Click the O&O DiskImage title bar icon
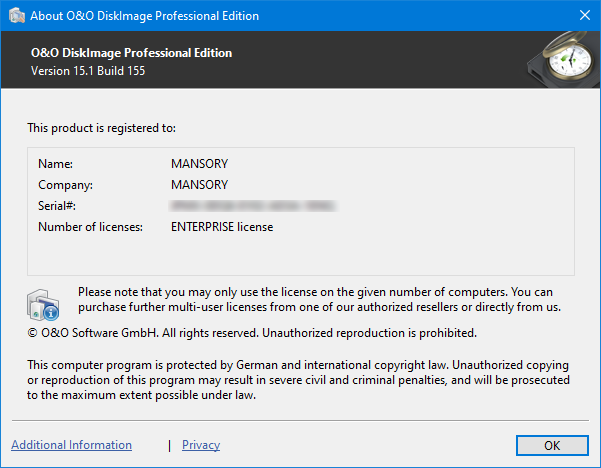The image size is (601, 468). [15, 16]
